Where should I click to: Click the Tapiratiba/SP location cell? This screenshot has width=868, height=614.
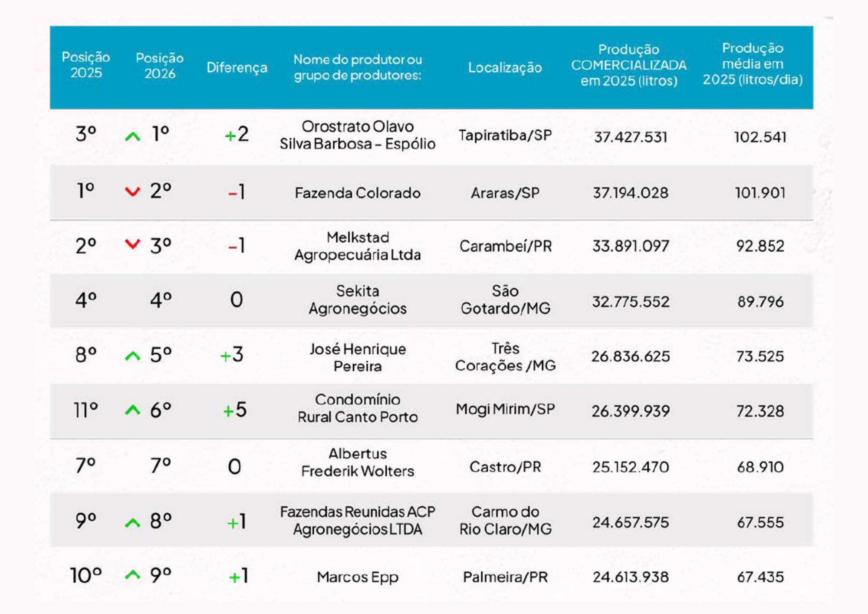point(505,135)
